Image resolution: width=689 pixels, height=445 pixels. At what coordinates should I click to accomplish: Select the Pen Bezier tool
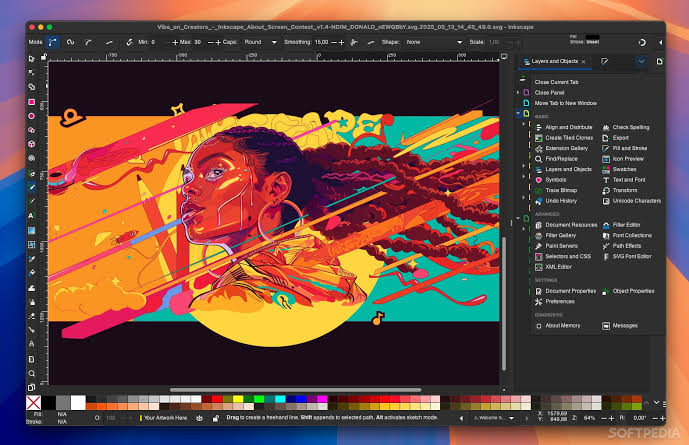[x=31, y=173]
